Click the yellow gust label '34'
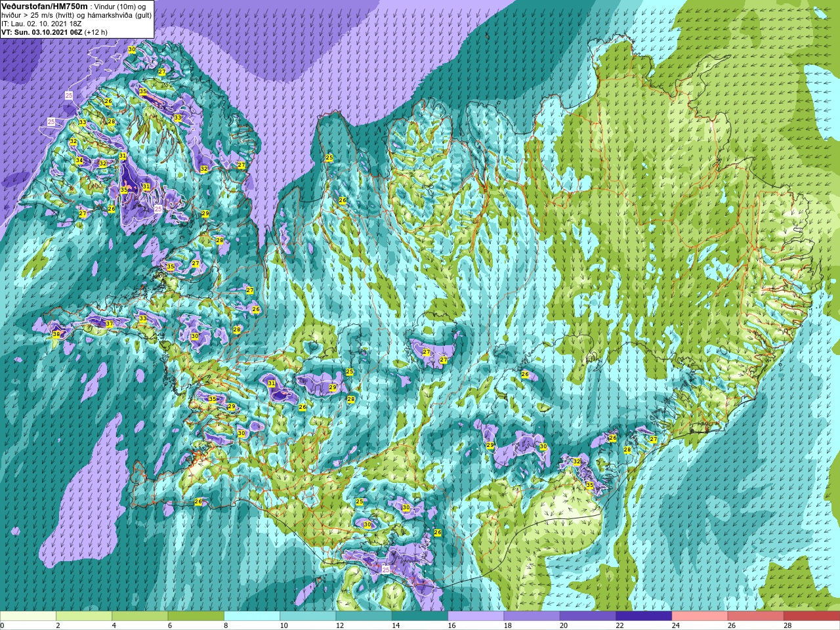Image resolution: width=840 pixels, height=630 pixels. pyautogui.click(x=79, y=161)
